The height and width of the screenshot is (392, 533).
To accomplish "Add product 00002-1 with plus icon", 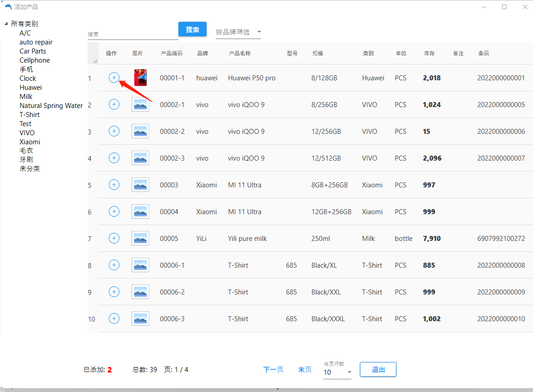I will (x=114, y=105).
